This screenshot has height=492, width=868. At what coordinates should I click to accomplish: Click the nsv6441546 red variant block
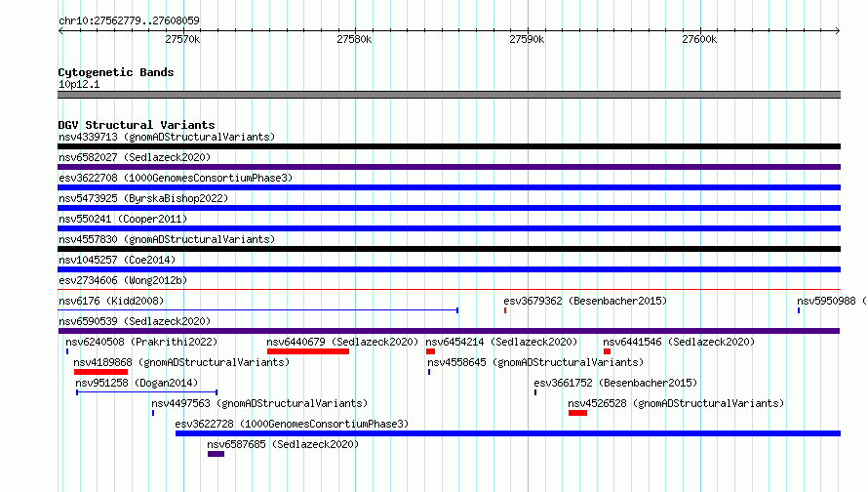click(607, 351)
